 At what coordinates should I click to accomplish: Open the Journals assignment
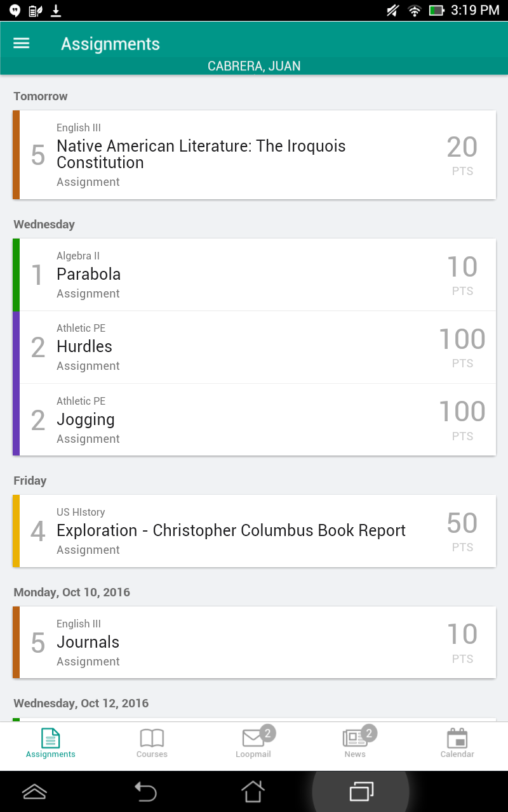(88, 642)
